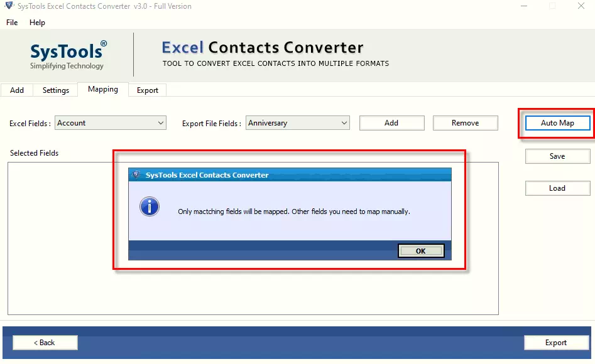Viewport: 595px width, 364px height.
Task: Click the dialog title 'SysTools Excel Contacts Converter'
Action: coord(207,175)
